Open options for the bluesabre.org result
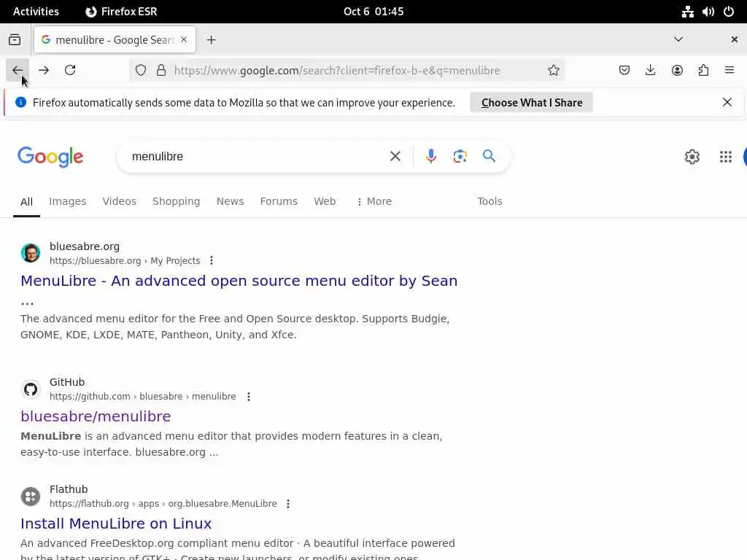This screenshot has width=747, height=560. [x=212, y=261]
